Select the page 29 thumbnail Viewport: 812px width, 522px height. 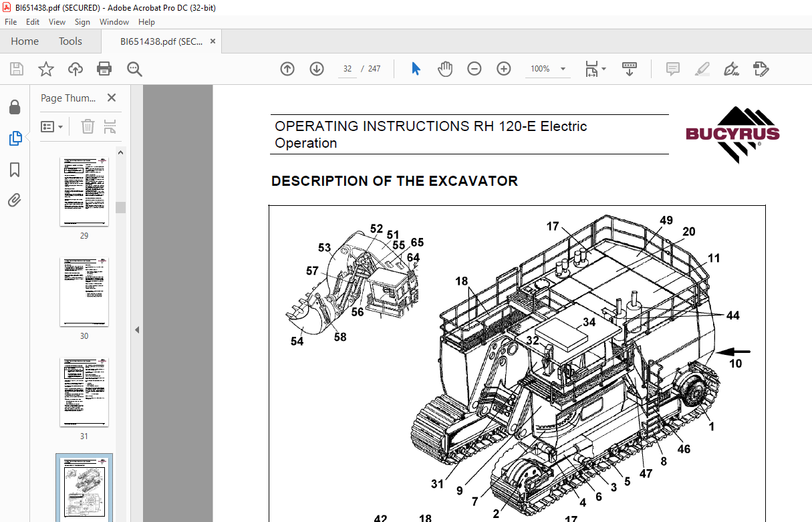pos(84,192)
